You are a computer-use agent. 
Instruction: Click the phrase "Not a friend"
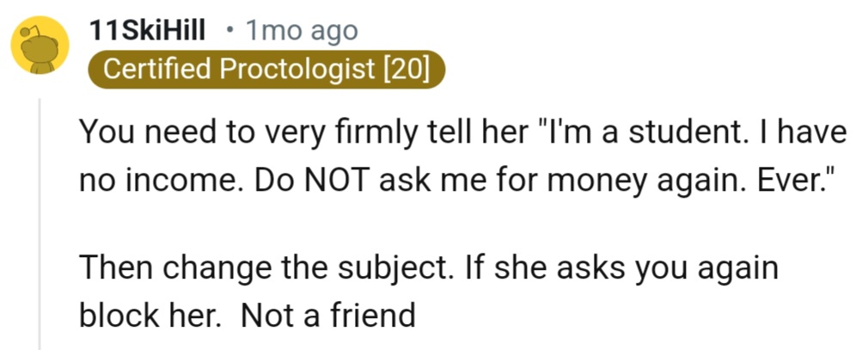click(x=328, y=317)
